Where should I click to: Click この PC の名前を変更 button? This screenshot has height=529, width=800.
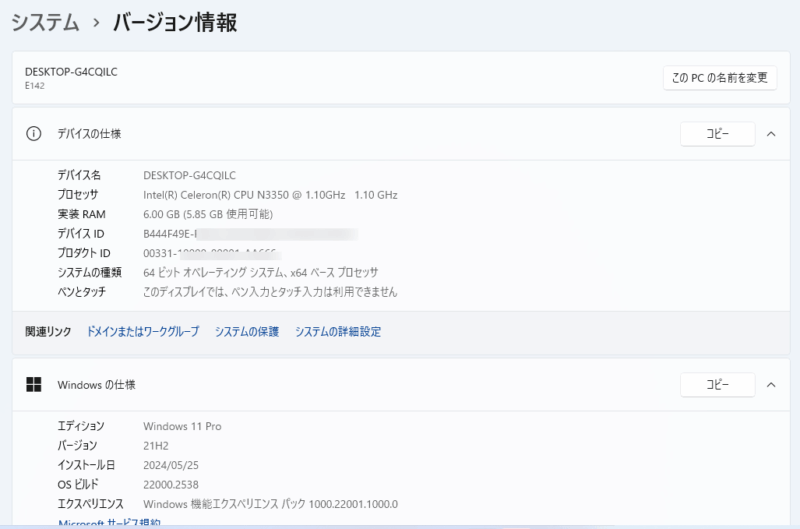tap(720, 78)
